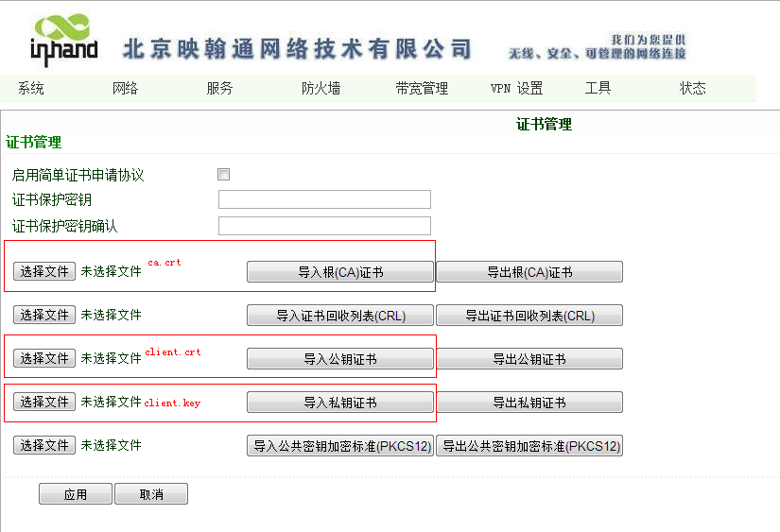Open the 防火墙 menu

coord(321,89)
